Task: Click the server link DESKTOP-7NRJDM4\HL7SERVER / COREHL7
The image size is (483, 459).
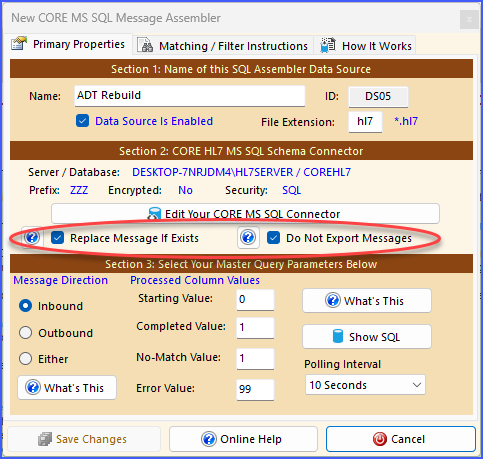Action: click(x=241, y=172)
